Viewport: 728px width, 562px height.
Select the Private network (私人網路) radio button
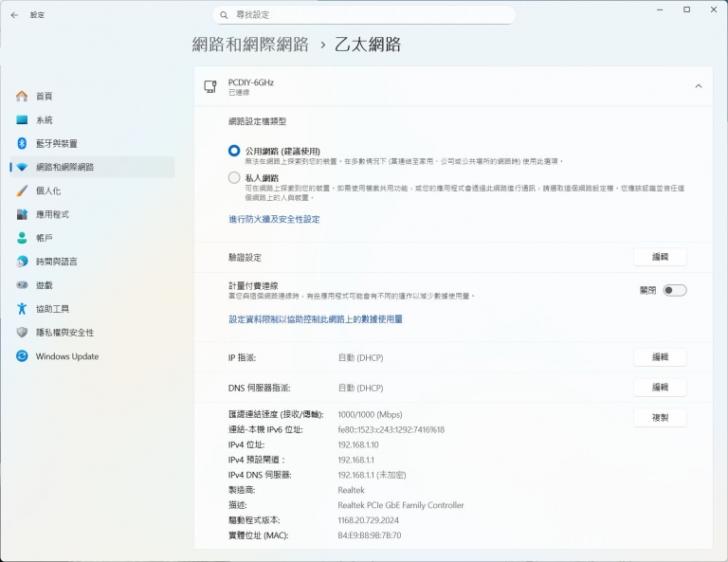click(234, 177)
